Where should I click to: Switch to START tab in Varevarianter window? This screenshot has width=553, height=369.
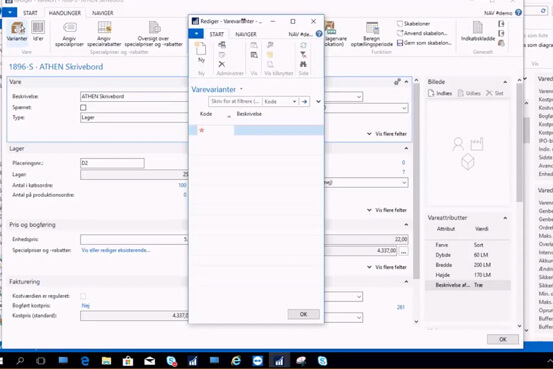coord(217,34)
